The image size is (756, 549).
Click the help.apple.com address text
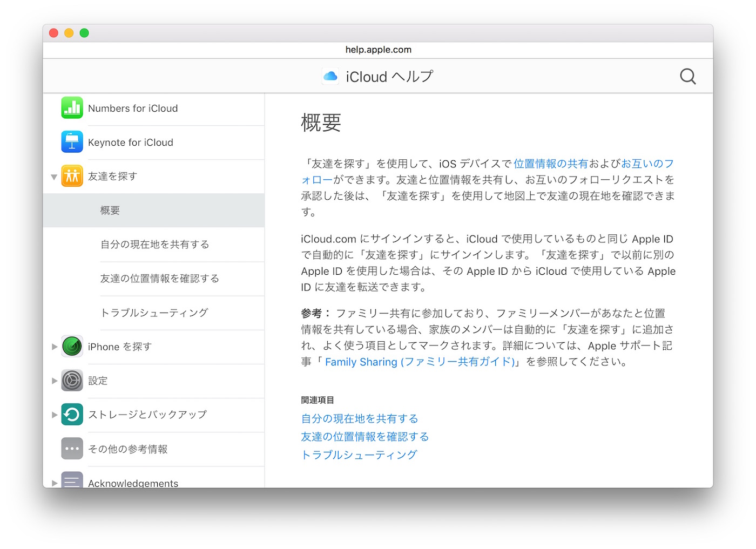coord(379,50)
